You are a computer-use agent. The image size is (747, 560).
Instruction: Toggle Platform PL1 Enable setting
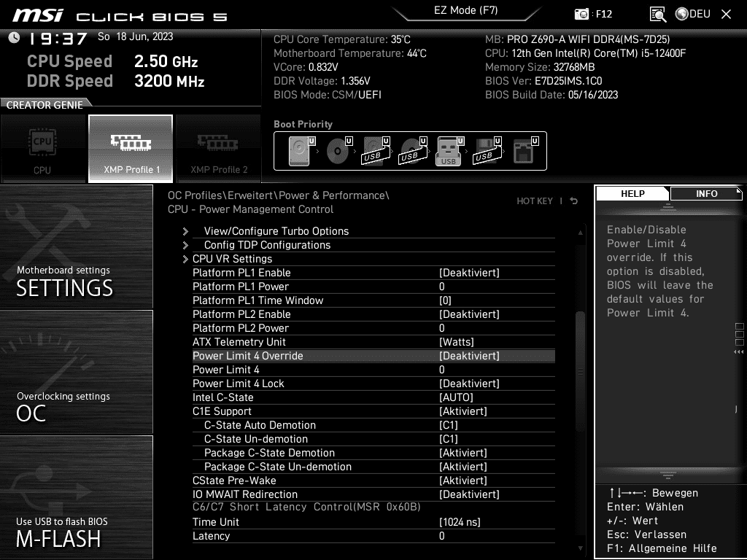click(x=373, y=273)
